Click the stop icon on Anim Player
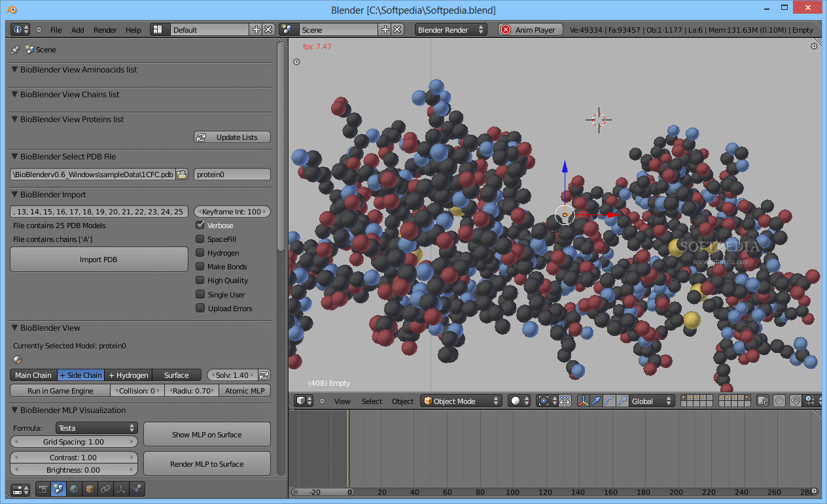 (x=505, y=30)
